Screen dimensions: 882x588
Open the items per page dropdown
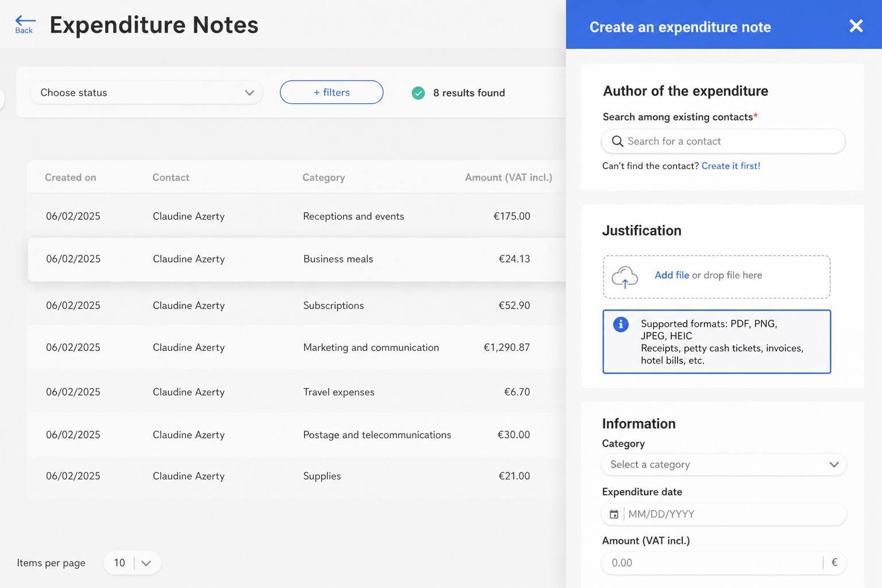point(132,563)
